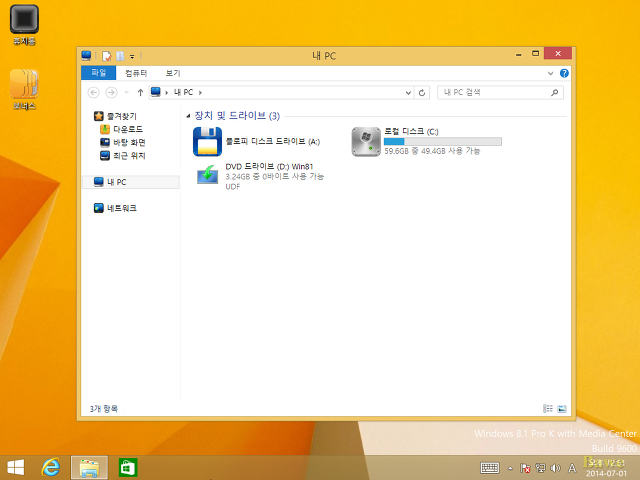Expand chevron after 내 PC breadcrumb
640x480 pixels.
click(200, 93)
